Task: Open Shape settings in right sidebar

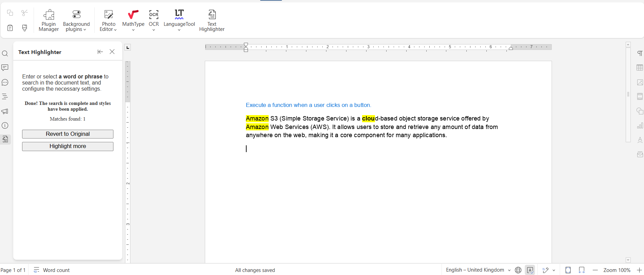Action: (640, 111)
